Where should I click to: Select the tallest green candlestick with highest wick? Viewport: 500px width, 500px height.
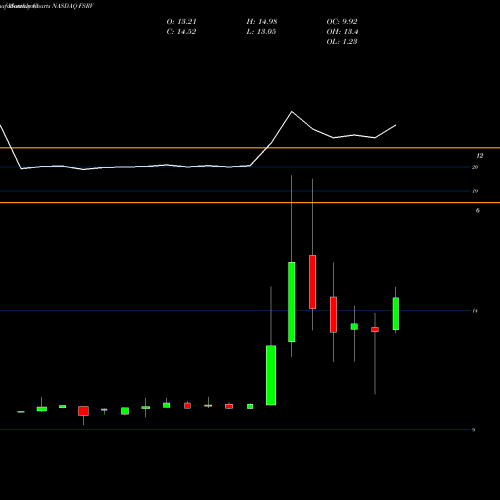pyautogui.click(x=292, y=302)
